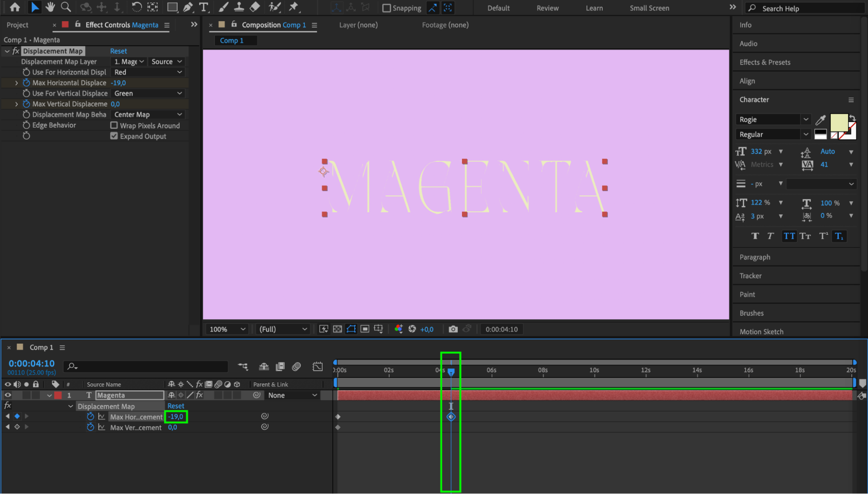Viewport: 868px width, 494px height.
Task: Click the snapshot camera icon
Action: [453, 329]
